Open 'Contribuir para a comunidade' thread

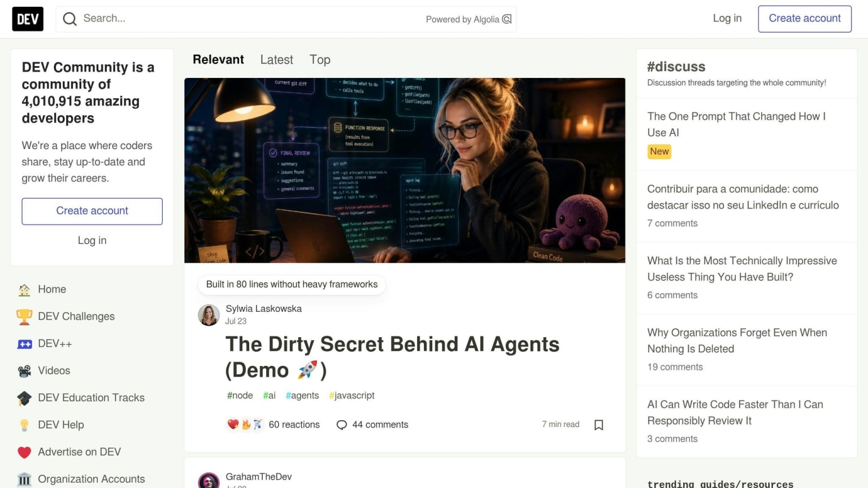click(743, 197)
